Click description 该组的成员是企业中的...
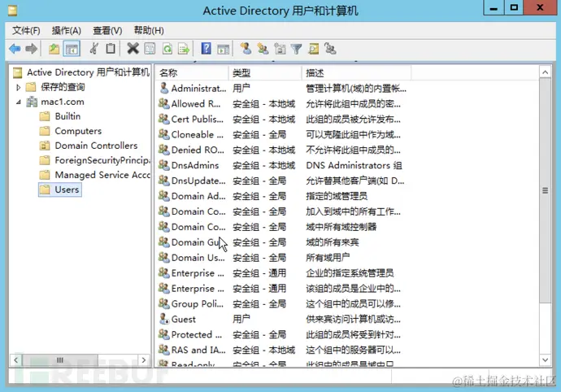Image resolution: width=561 pixels, height=392 pixels. (x=353, y=288)
